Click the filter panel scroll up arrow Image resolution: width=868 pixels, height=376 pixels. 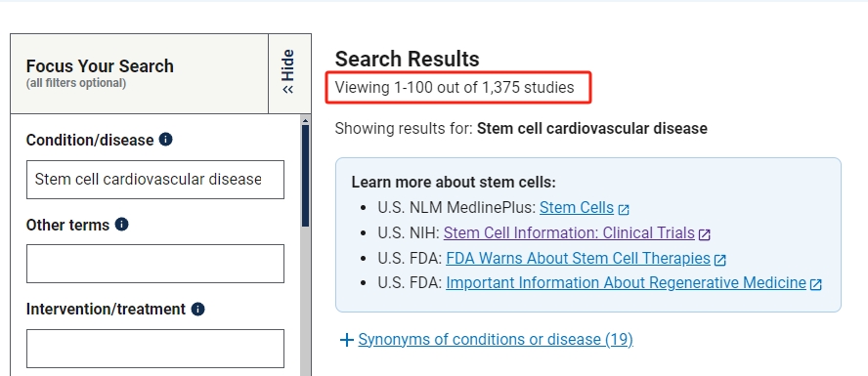[306, 119]
